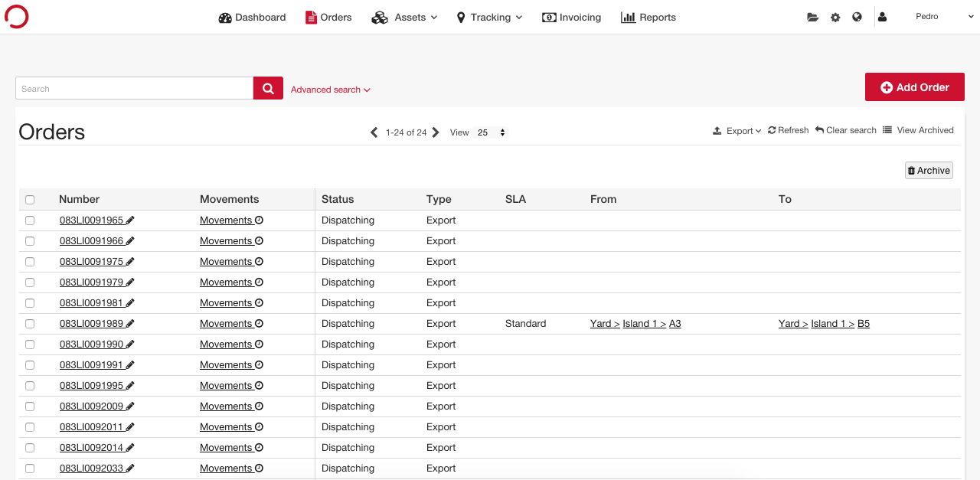Screen dimensions: 980x480
Task: Go to previous page of orders
Action: tap(374, 132)
